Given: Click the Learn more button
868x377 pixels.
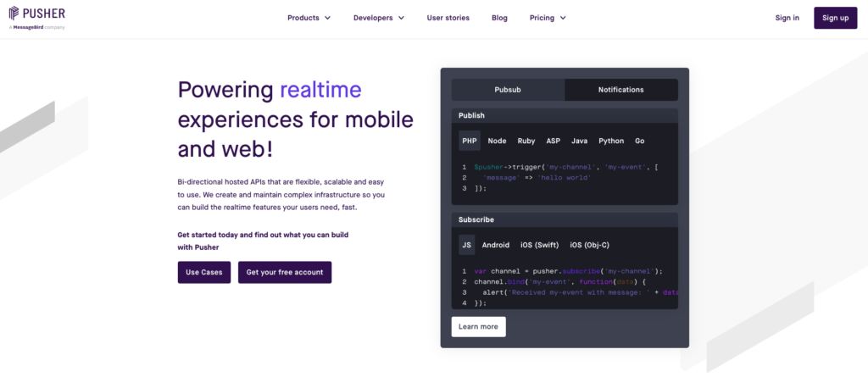Looking at the screenshot, I should [x=478, y=327].
